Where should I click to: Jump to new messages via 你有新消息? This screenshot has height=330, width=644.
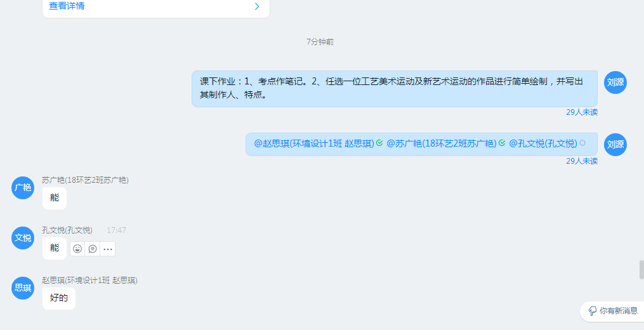coord(612,311)
